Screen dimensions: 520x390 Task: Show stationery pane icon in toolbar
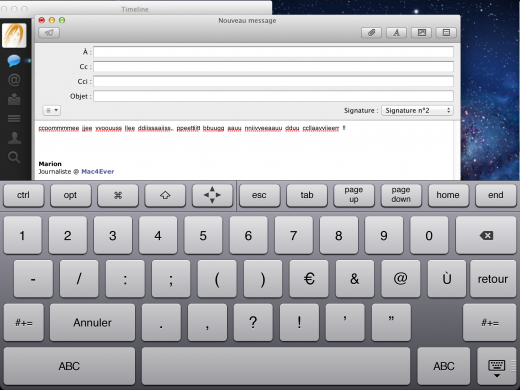[446, 33]
